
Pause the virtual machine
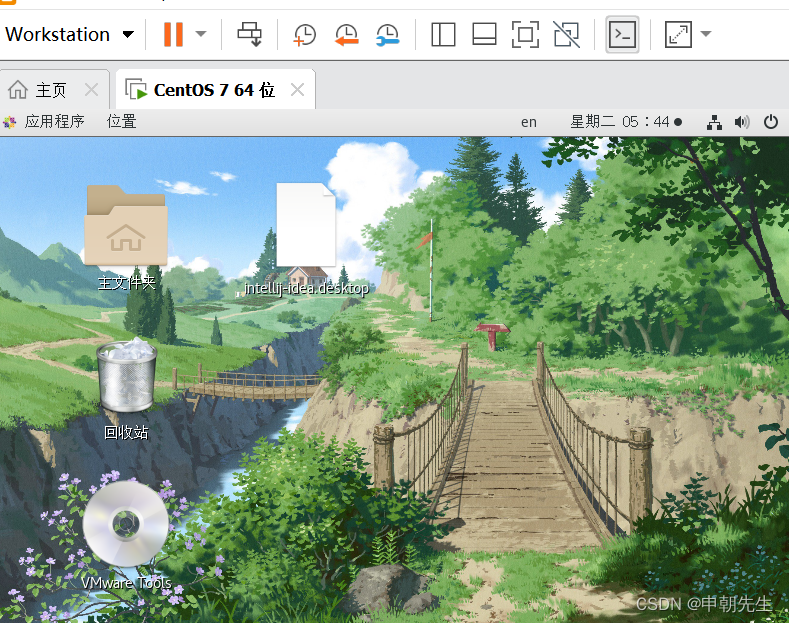pos(173,34)
